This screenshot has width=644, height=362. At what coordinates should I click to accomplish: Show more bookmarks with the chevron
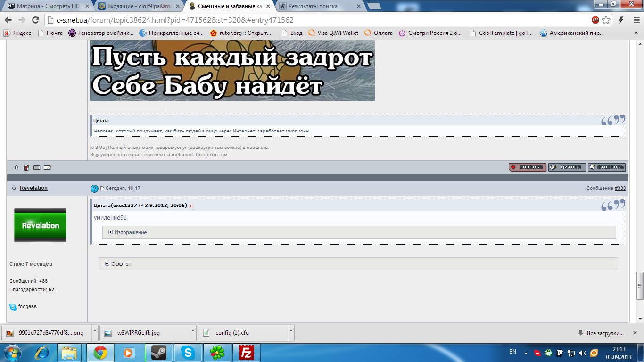(636, 33)
